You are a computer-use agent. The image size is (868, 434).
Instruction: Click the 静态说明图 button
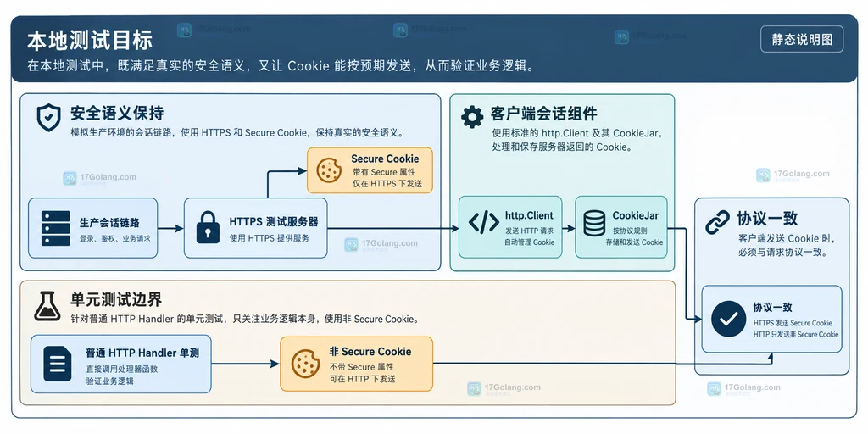[x=802, y=39]
